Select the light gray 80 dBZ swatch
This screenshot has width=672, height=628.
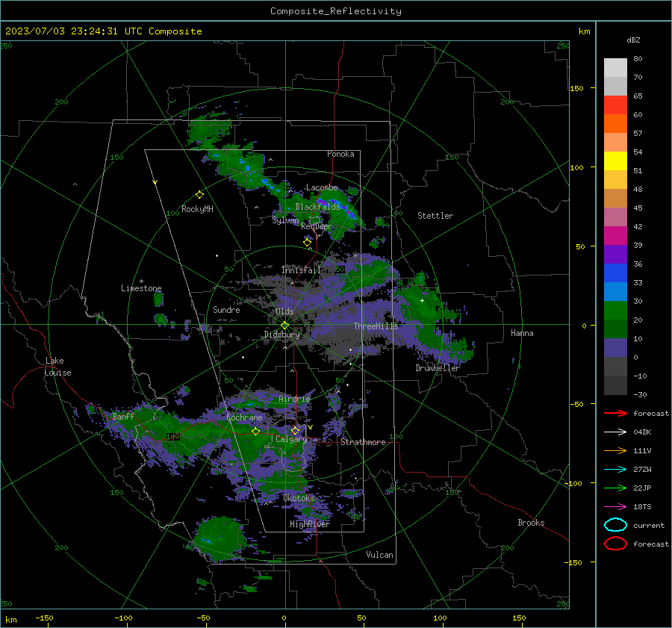click(615, 67)
